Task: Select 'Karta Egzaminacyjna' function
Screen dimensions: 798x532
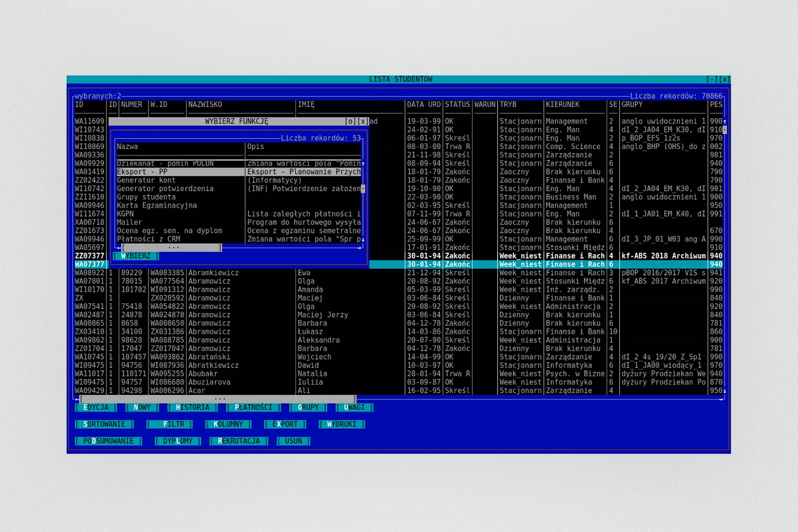Action: 239,205
